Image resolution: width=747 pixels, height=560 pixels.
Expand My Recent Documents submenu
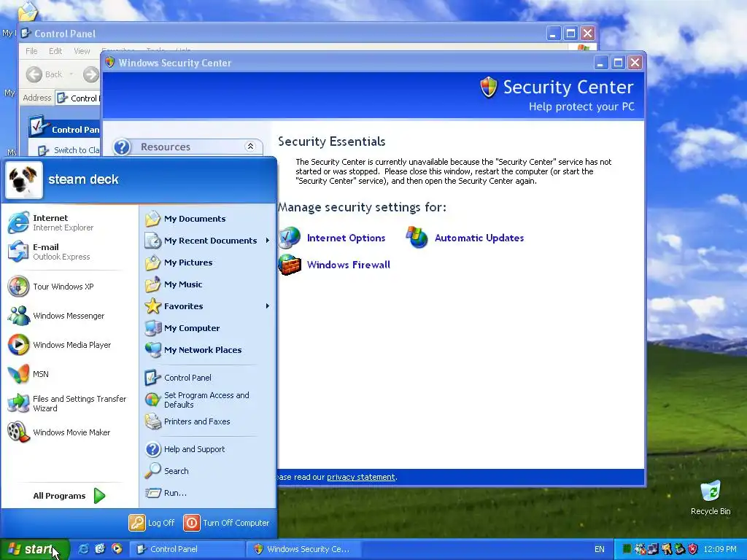tap(208, 241)
